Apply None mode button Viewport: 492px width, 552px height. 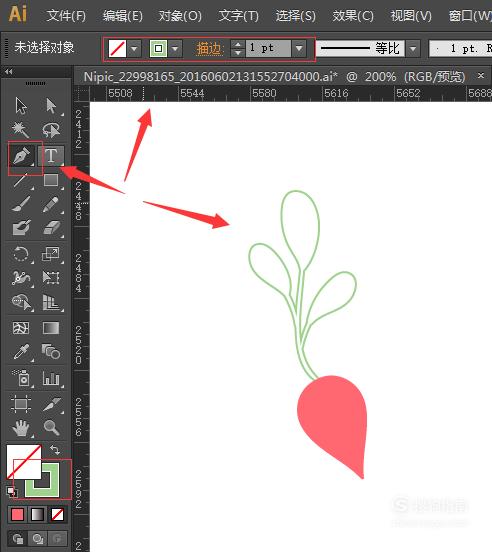(x=57, y=514)
